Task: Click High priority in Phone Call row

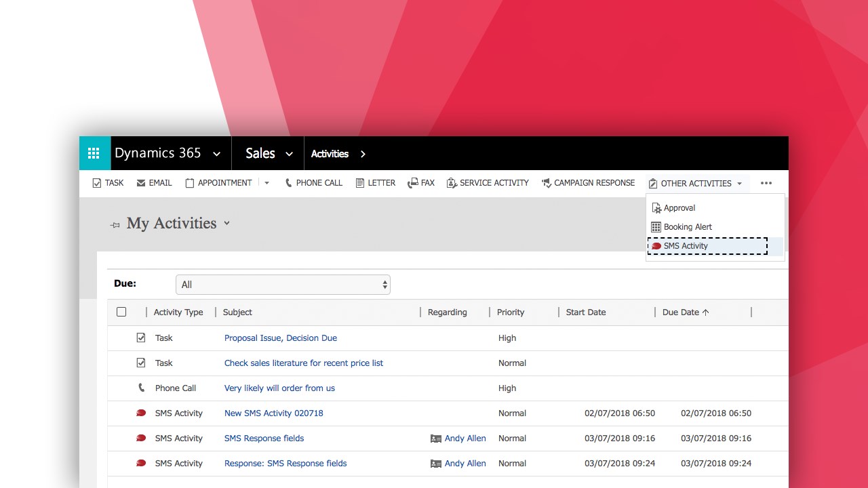Action: (507, 388)
